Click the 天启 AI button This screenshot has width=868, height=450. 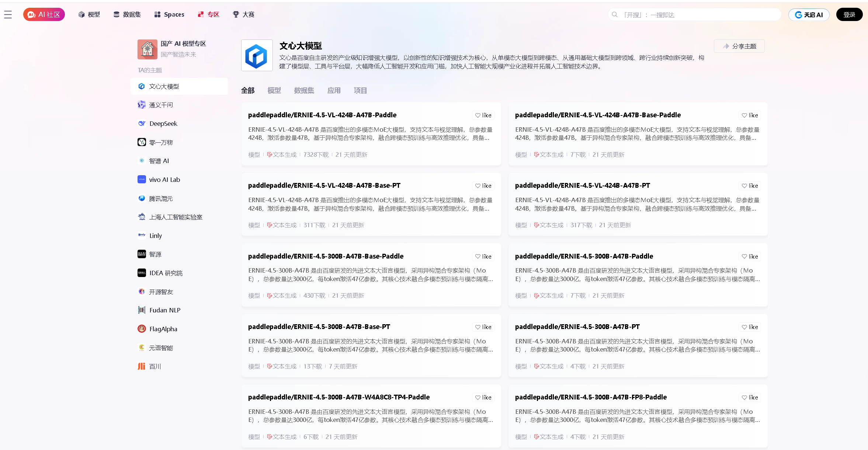point(809,15)
